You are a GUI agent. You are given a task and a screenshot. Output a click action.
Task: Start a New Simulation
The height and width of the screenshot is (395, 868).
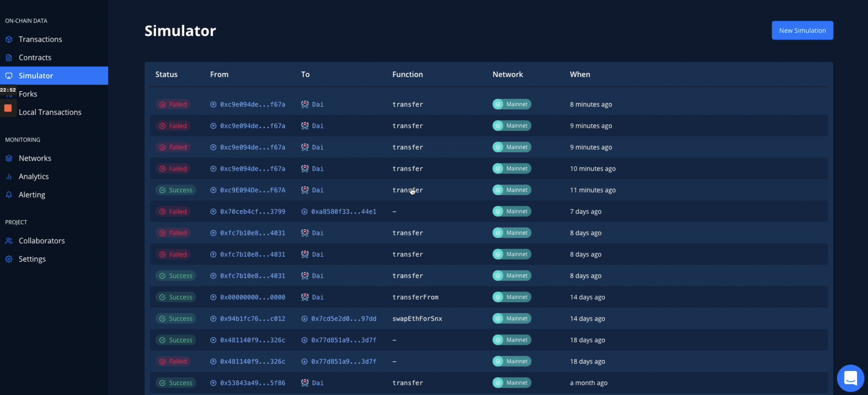click(802, 30)
